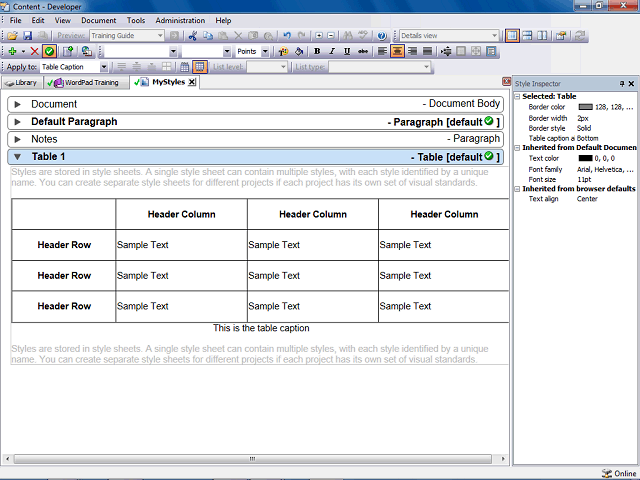Image resolution: width=640 pixels, height=480 pixels.
Task: Switch to the Library tab
Action: [x=21, y=83]
